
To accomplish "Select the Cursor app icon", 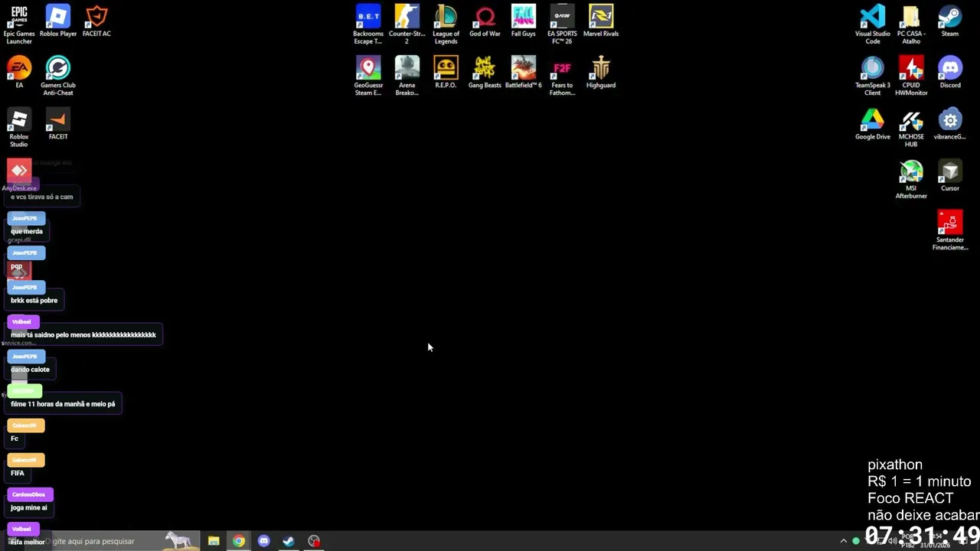I will 950,175.
